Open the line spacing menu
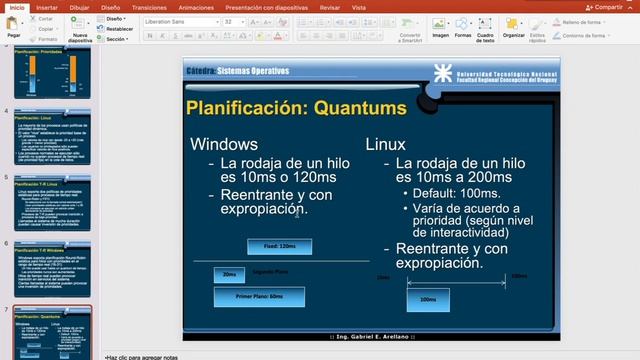This screenshot has height=360, width=640. pos(368,22)
